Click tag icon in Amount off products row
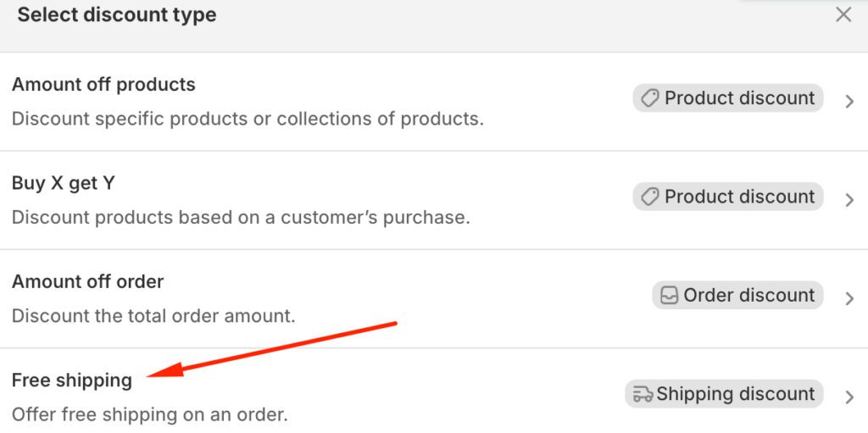This screenshot has height=433, width=868. (x=650, y=98)
